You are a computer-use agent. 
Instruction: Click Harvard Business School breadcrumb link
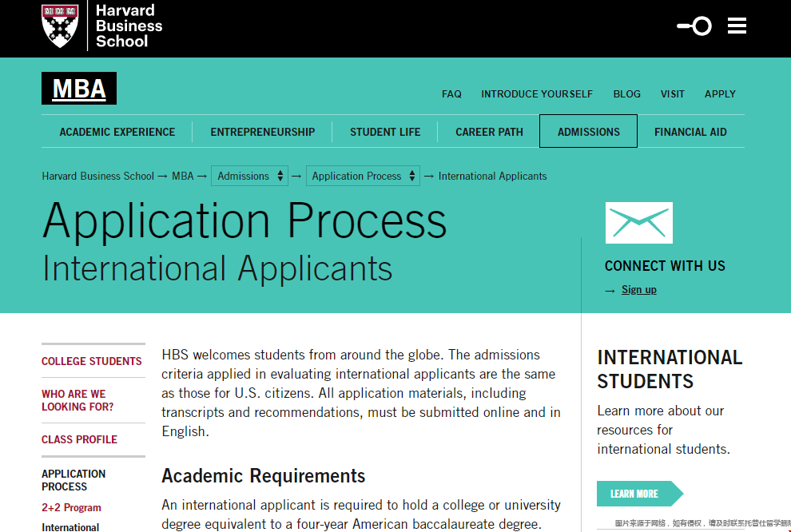pos(97,176)
